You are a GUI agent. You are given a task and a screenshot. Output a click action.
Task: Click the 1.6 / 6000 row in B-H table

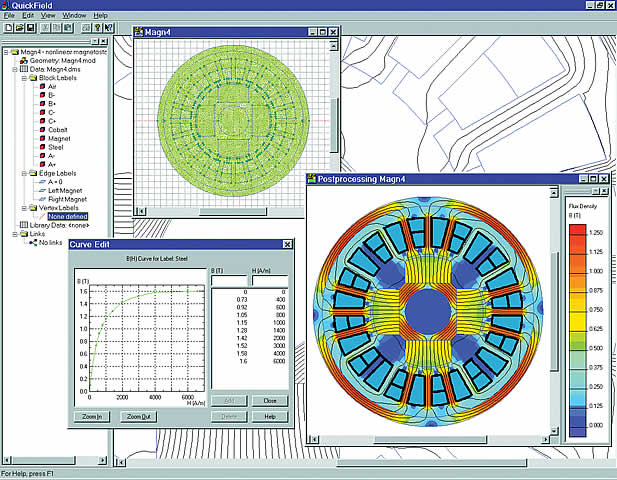[249, 361]
